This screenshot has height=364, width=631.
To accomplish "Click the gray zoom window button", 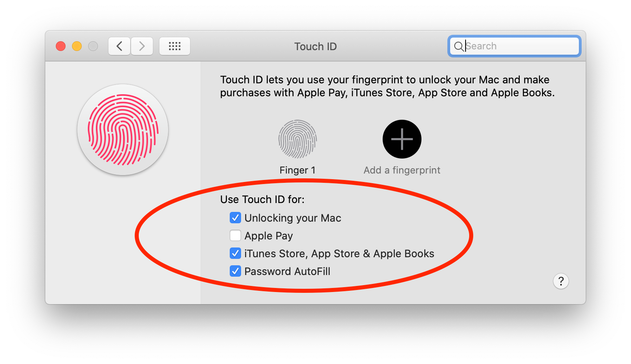I will tap(93, 46).
